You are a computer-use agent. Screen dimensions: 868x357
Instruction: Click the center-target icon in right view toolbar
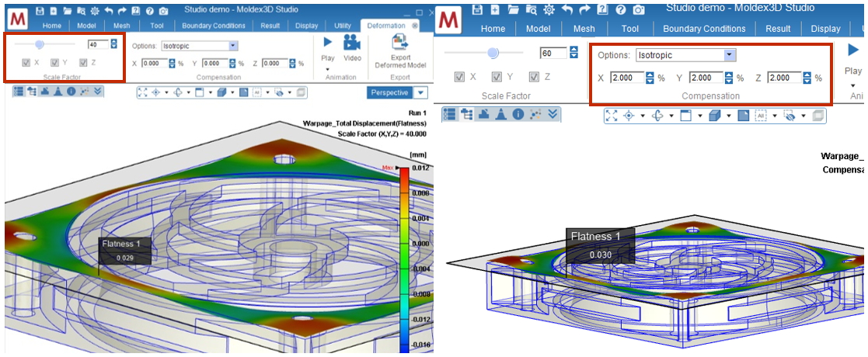pyautogui.click(x=629, y=116)
